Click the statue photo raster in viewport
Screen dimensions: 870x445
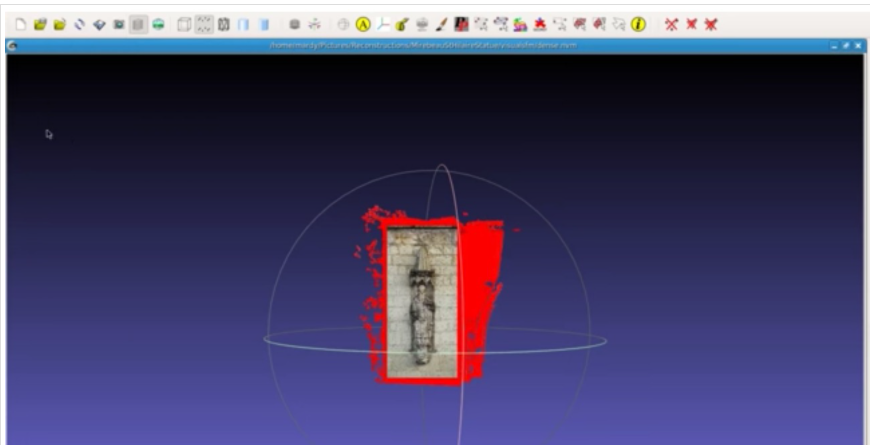point(422,302)
